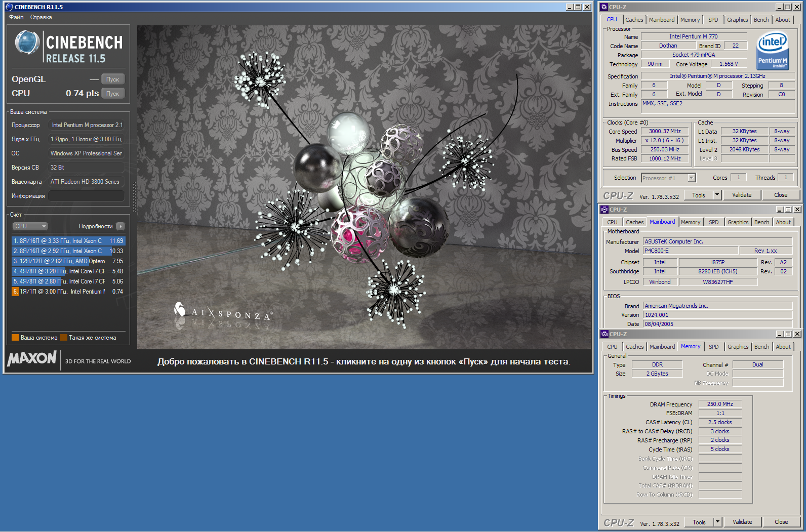Click the empty Информация input field
This screenshot has height=532, width=806.
click(x=86, y=196)
